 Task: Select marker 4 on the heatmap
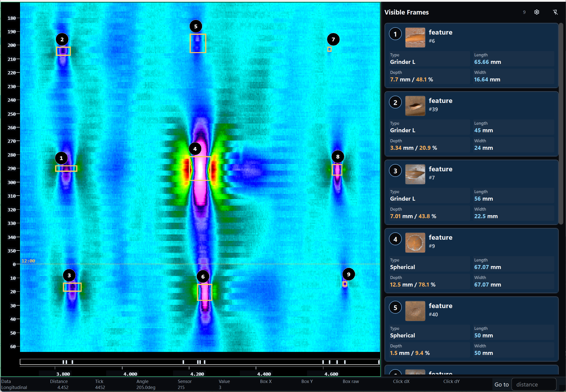195,149
